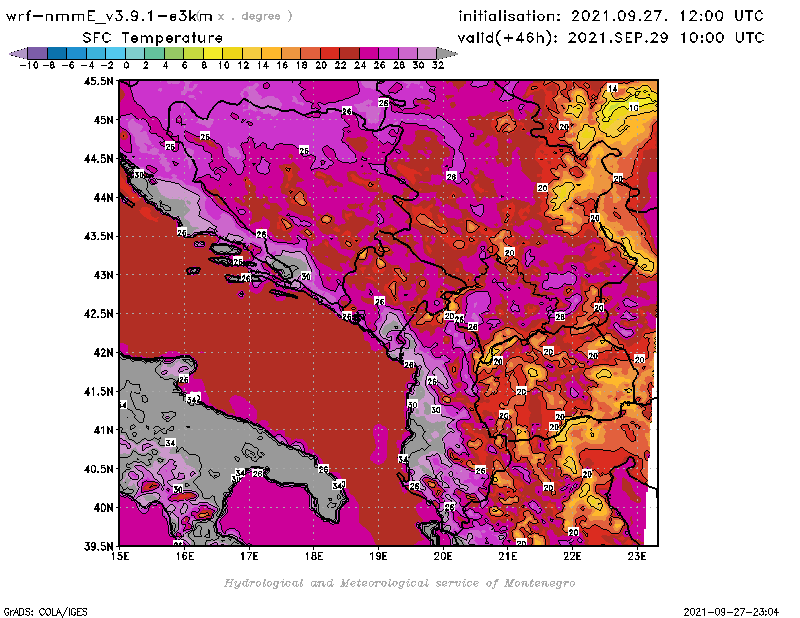
Task: Click 'Hydrological and Meteorological service of Montenegro' caption
Action: point(399,583)
